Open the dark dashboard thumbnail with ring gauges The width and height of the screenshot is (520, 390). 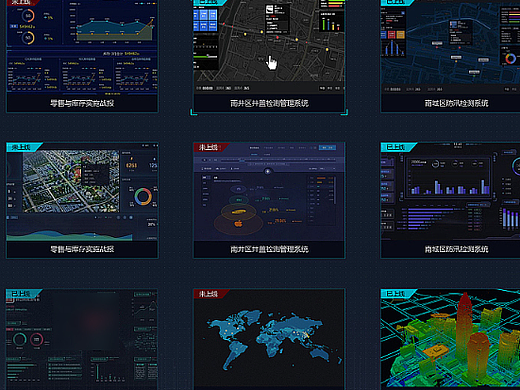(82, 339)
